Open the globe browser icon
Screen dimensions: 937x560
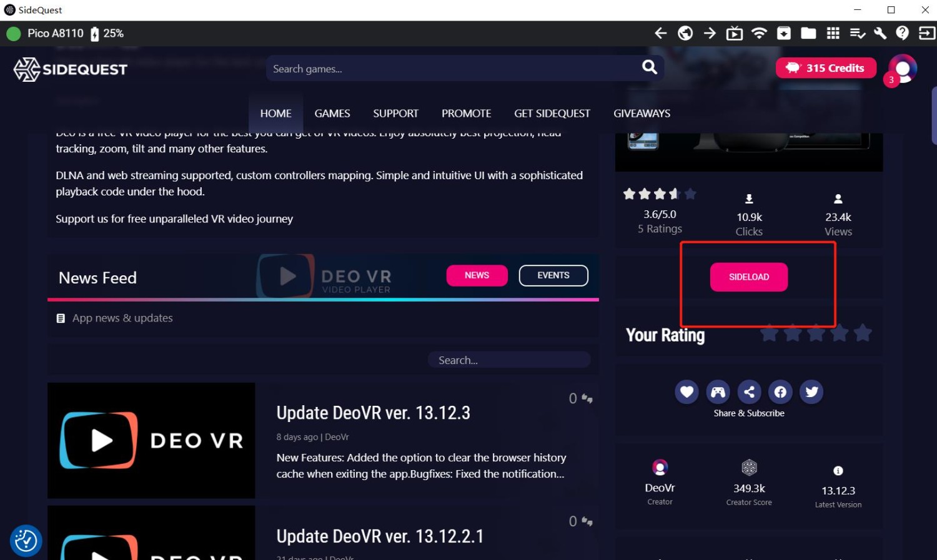685,33
